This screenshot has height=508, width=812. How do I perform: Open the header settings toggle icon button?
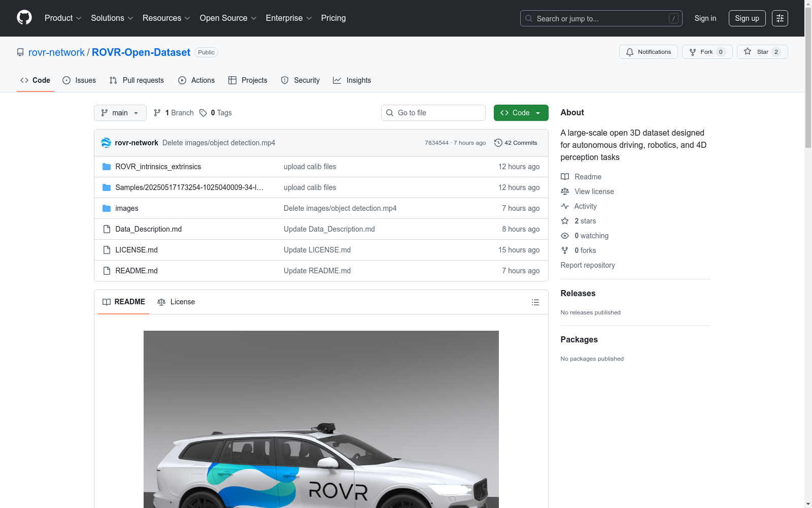[780, 18]
